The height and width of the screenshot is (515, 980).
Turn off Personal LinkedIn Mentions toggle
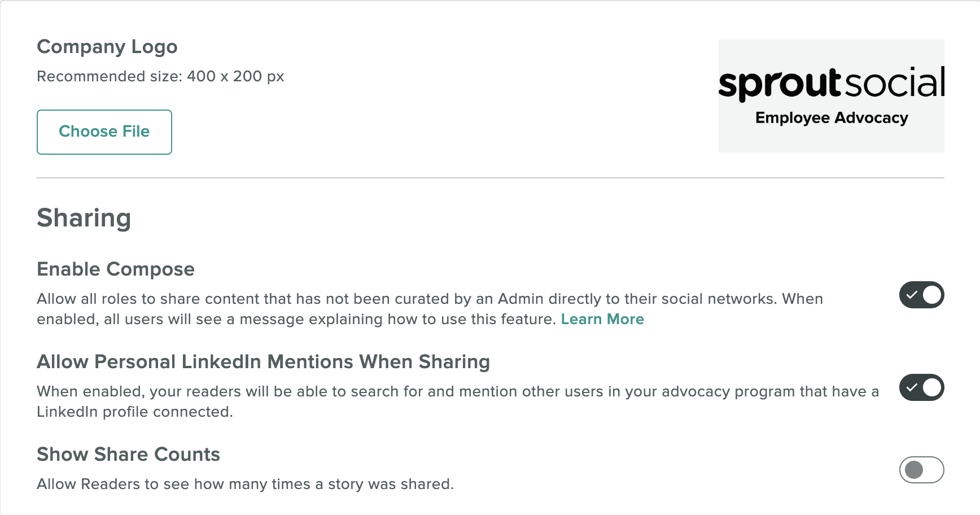click(x=921, y=387)
